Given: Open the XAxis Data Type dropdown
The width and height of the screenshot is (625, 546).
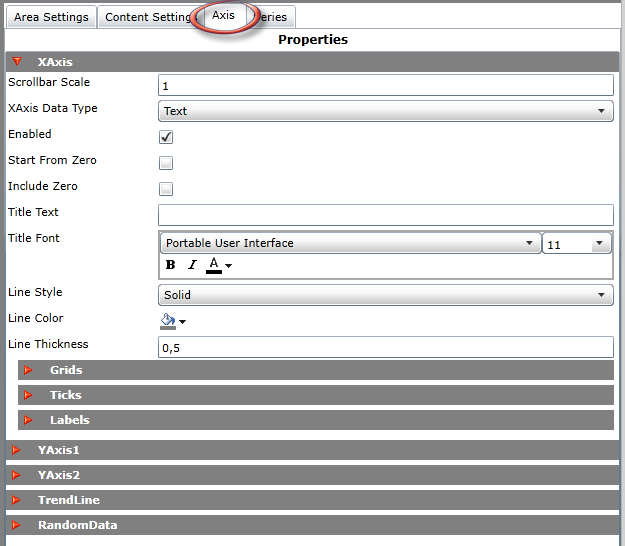Looking at the screenshot, I should [385, 111].
